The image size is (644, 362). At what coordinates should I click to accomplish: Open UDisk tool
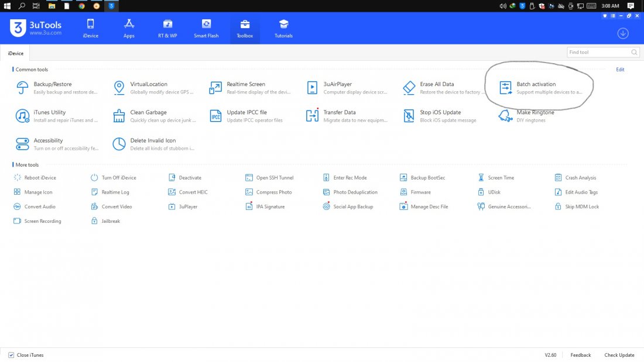[x=489, y=192]
